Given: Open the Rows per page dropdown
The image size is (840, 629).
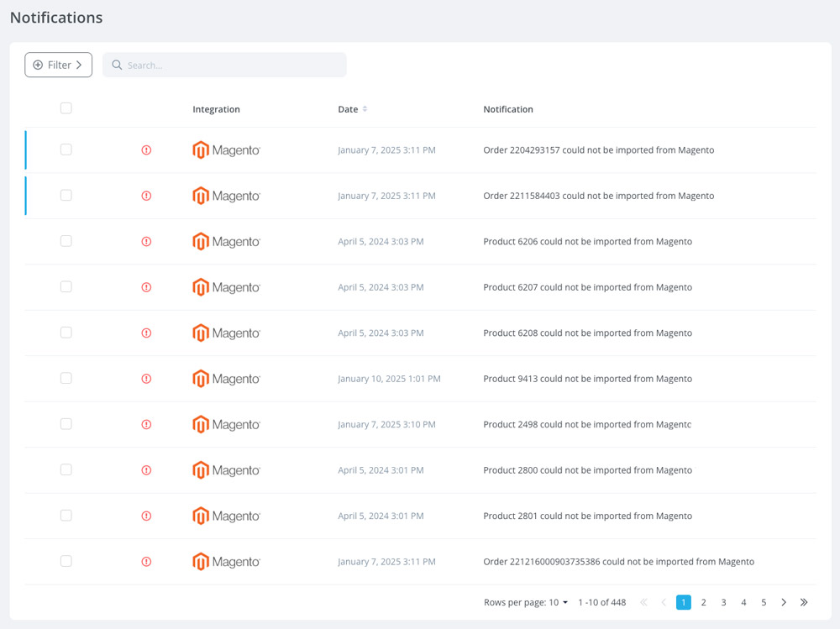Looking at the screenshot, I should [559, 602].
